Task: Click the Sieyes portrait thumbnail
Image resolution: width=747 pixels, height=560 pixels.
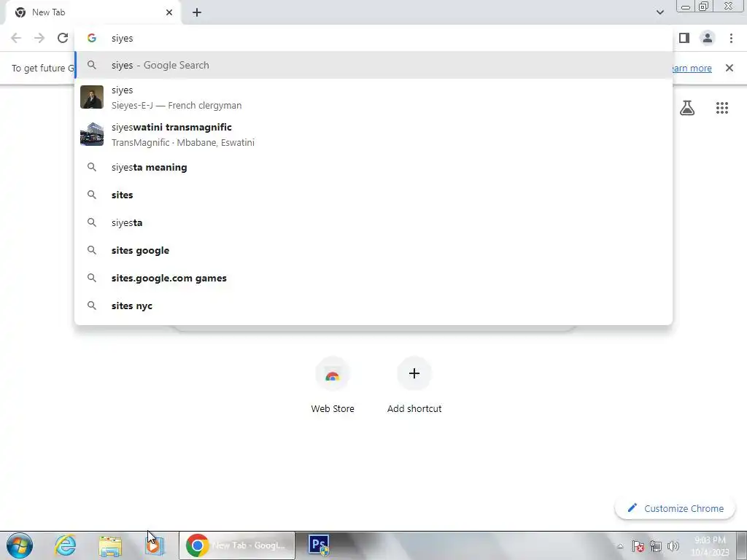Action: coord(91,97)
